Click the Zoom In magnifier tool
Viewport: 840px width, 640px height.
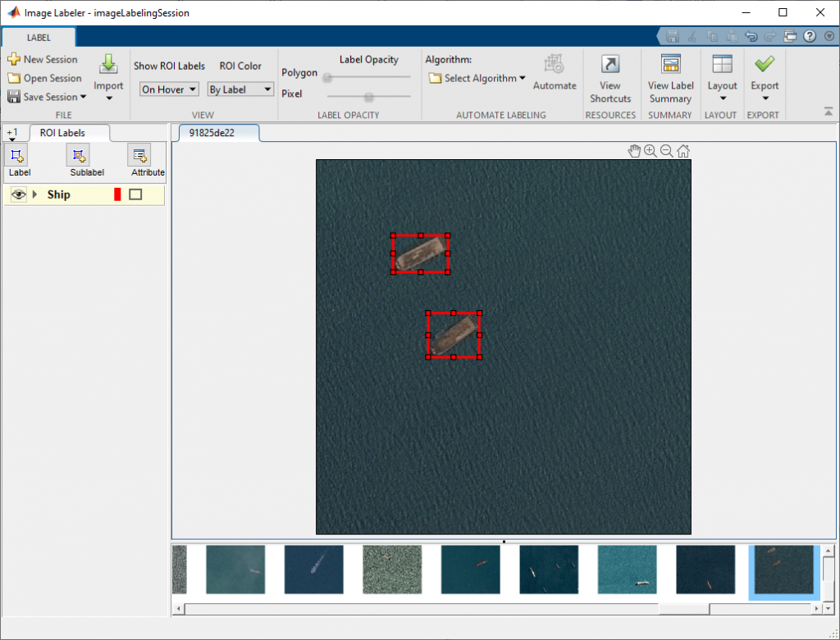tap(650, 151)
